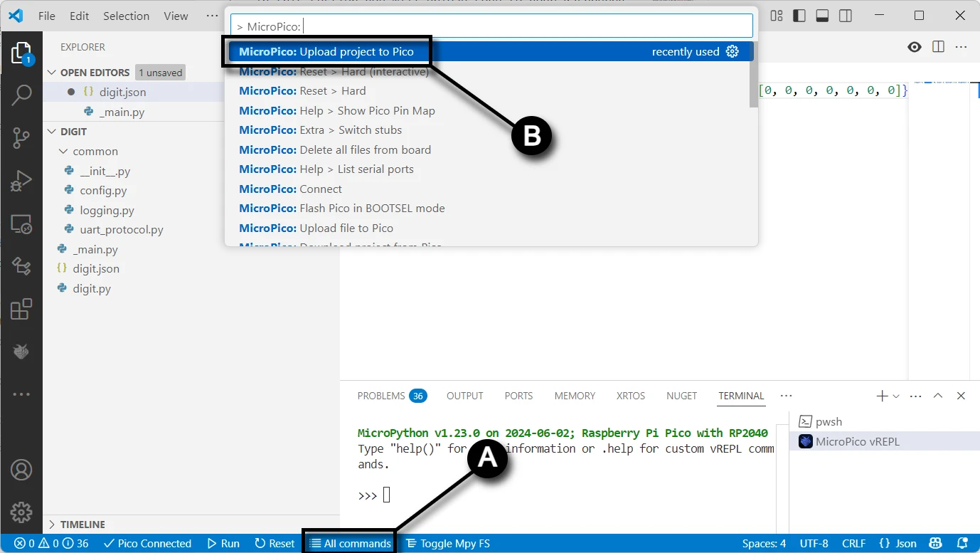Open notifications bell in status bar

tap(962, 544)
